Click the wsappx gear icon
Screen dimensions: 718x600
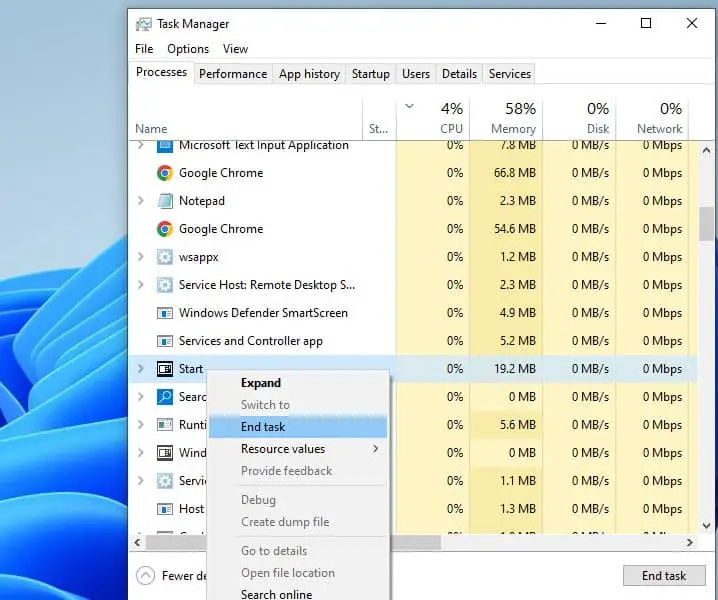click(165, 257)
